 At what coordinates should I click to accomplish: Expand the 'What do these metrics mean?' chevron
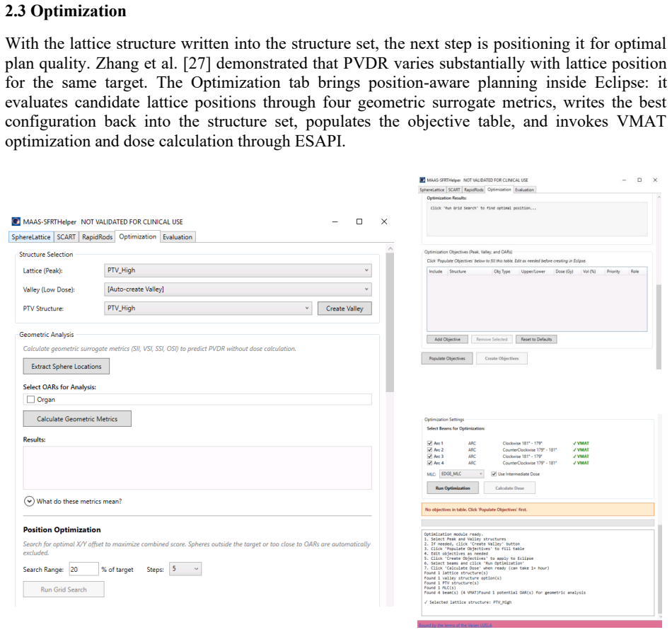click(x=29, y=501)
